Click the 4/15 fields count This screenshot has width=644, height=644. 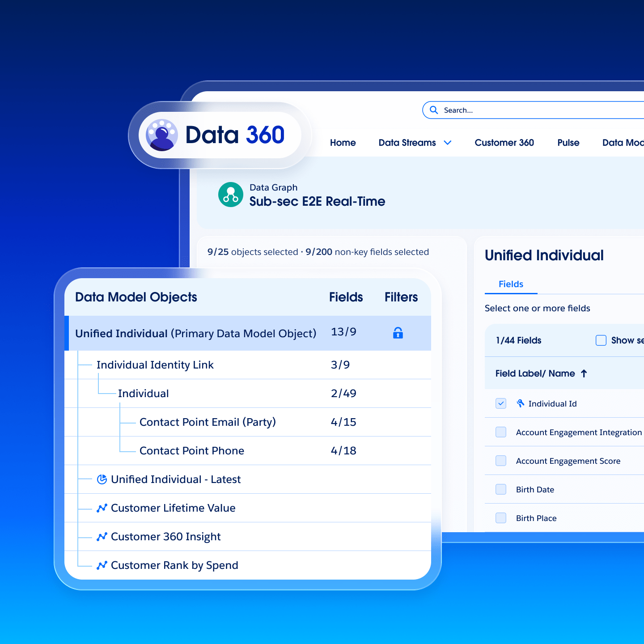click(343, 422)
